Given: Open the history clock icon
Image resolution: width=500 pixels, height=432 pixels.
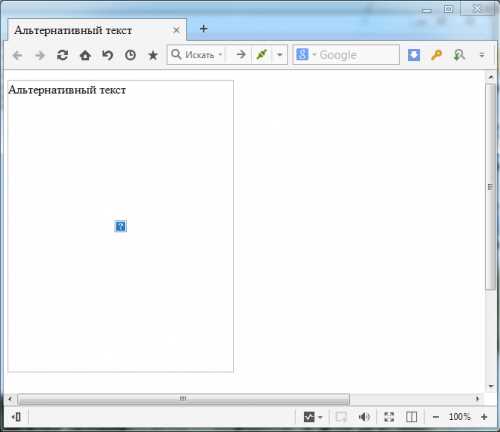Looking at the screenshot, I should click(x=130, y=55).
